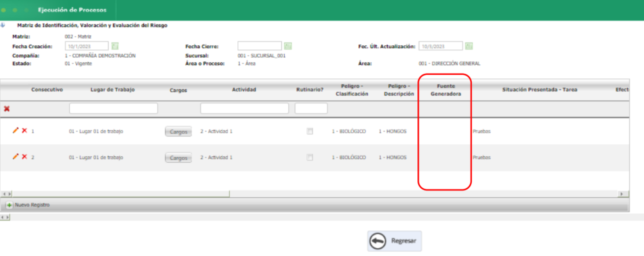Image resolution: width=644 pixels, height=256 pixels.
Task: Click '01 - Vigente' Estado value
Action: (x=78, y=63)
